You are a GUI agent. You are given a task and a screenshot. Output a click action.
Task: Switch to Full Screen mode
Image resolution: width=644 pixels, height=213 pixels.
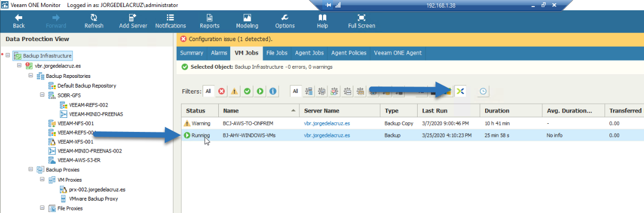pos(361,22)
